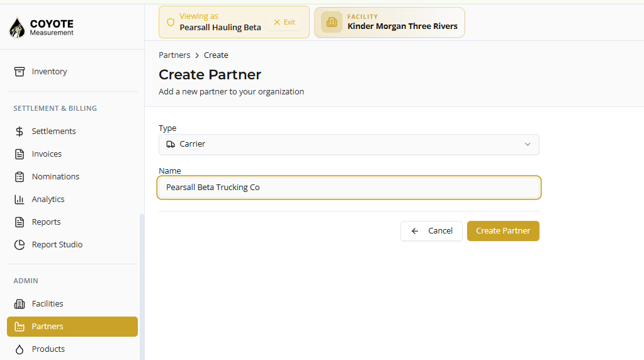The image size is (644, 360).
Task: Click the Create Partner button
Action: click(x=503, y=231)
